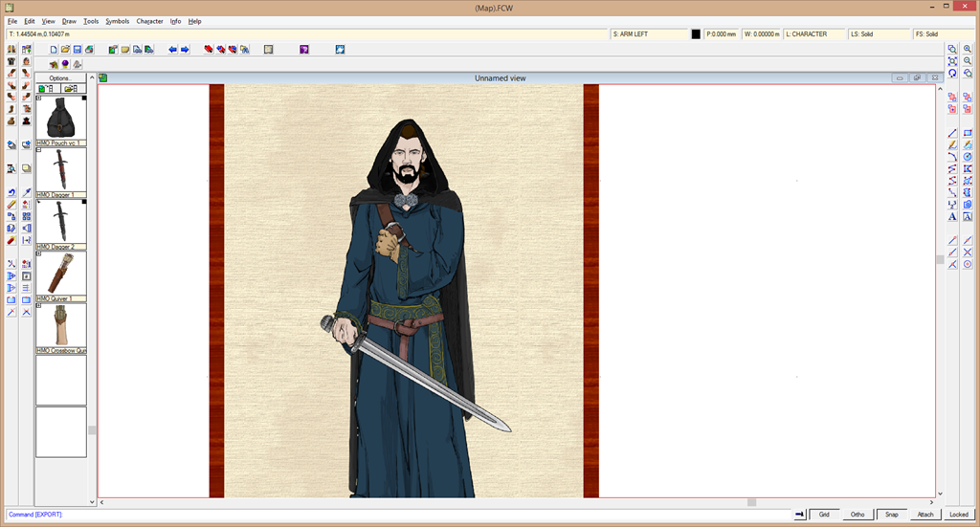
Task: Click the Command [EXPORT] prompt line
Action: pyautogui.click(x=398, y=515)
